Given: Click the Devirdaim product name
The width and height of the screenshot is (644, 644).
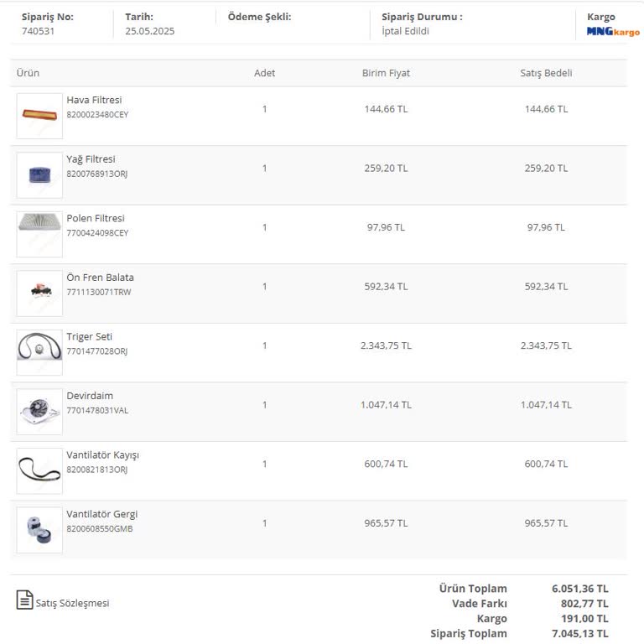Looking at the screenshot, I should (x=90, y=396).
